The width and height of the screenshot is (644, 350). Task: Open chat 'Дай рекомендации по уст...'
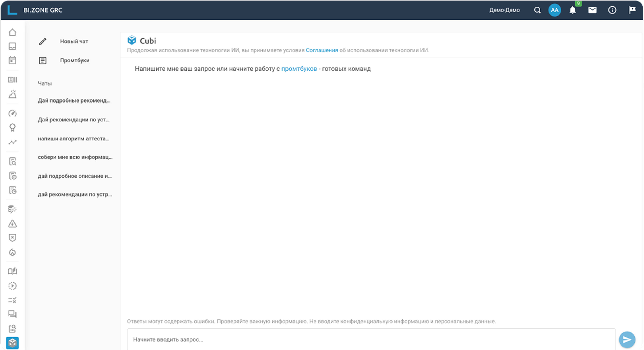click(x=73, y=120)
